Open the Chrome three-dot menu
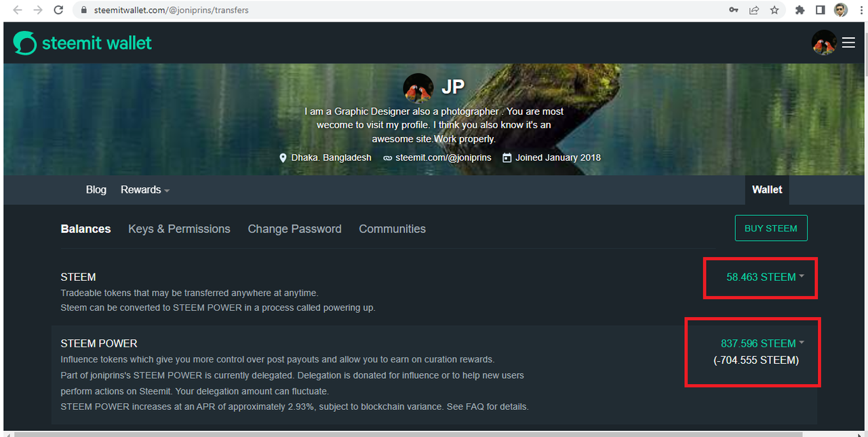This screenshot has width=868, height=437. [x=860, y=10]
